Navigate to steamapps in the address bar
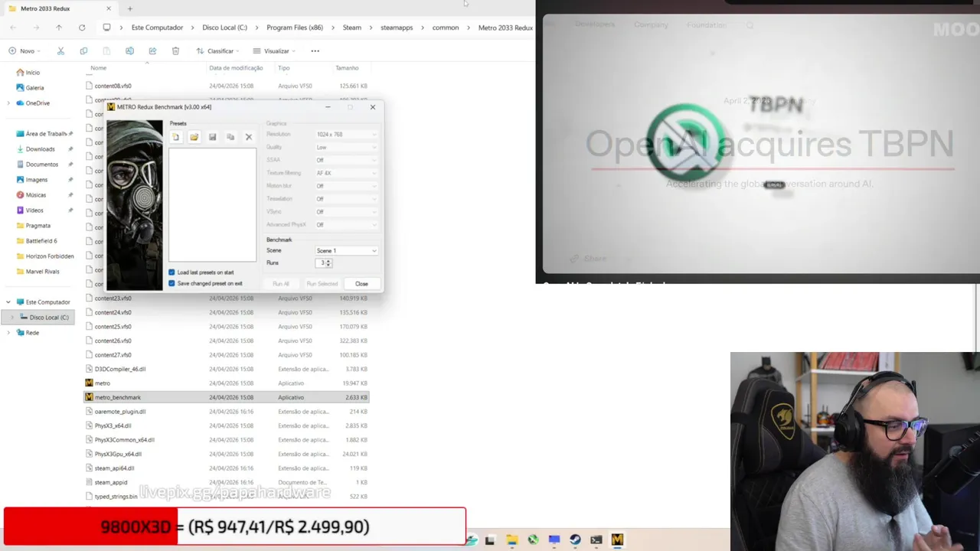980x551 pixels. click(x=397, y=28)
